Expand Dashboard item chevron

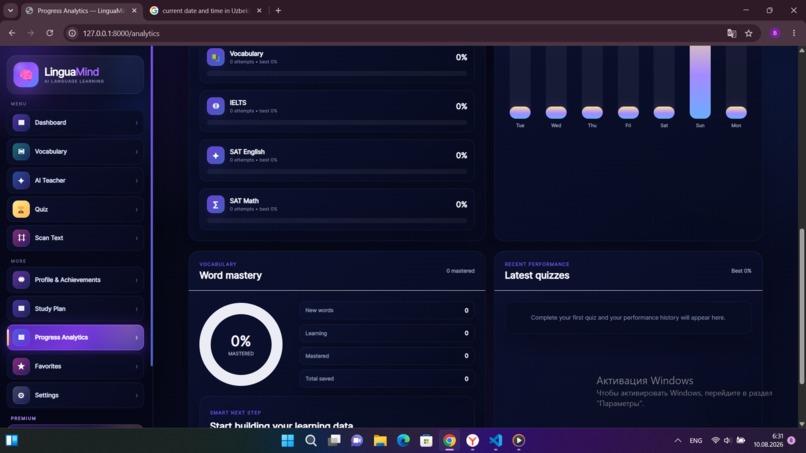[x=136, y=123]
